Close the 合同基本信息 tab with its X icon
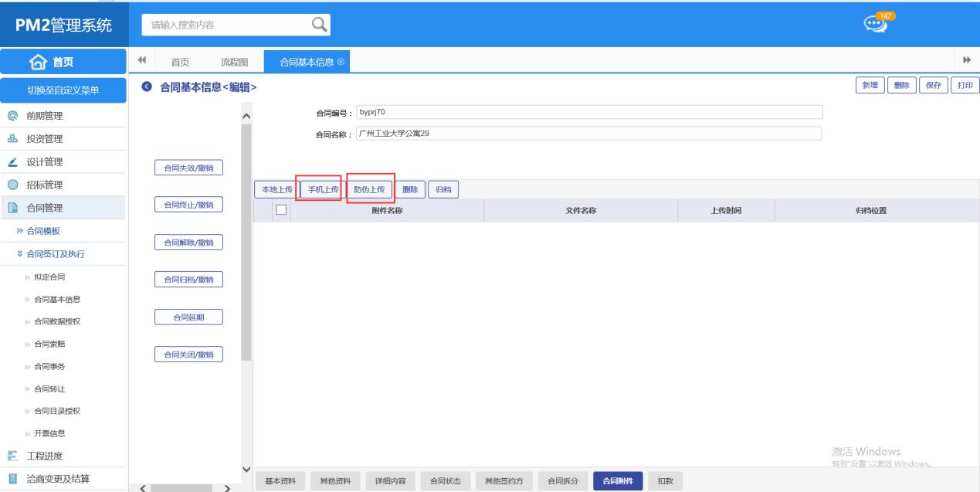 (341, 62)
